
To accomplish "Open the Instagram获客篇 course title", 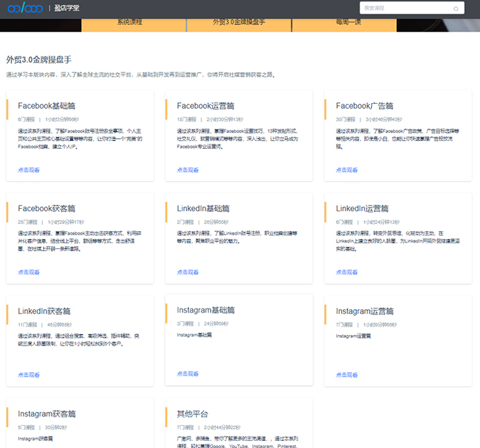I will click(x=47, y=414).
